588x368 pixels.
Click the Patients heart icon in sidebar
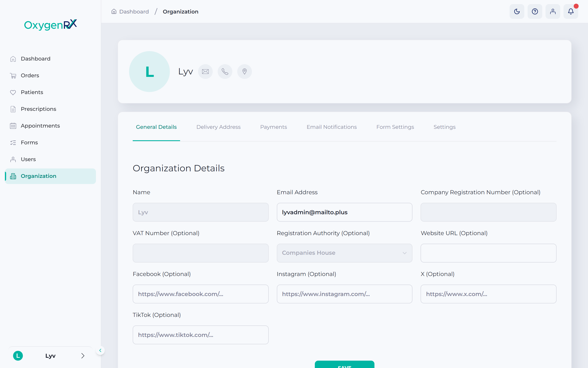coord(13,92)
